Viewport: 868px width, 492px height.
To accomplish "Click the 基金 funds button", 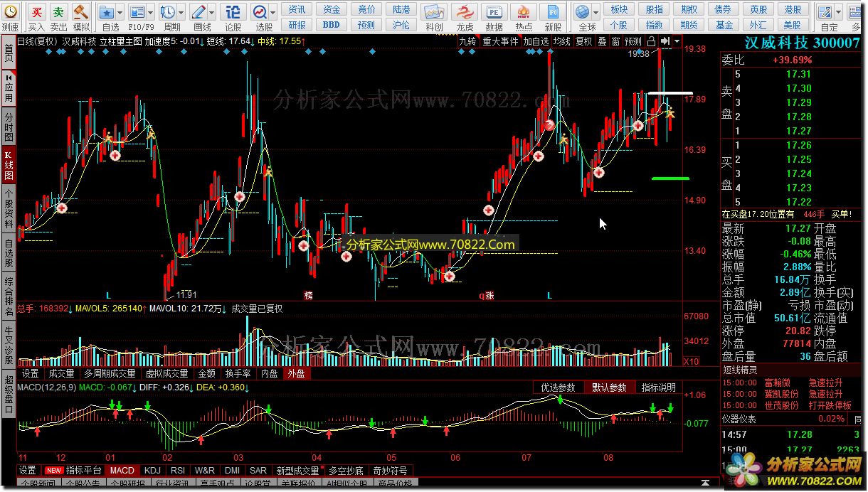I will (724, 24).
